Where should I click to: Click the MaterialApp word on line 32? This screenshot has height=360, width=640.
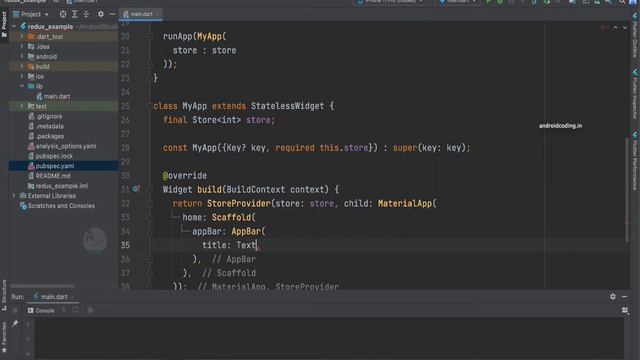[x=404, y=203]
